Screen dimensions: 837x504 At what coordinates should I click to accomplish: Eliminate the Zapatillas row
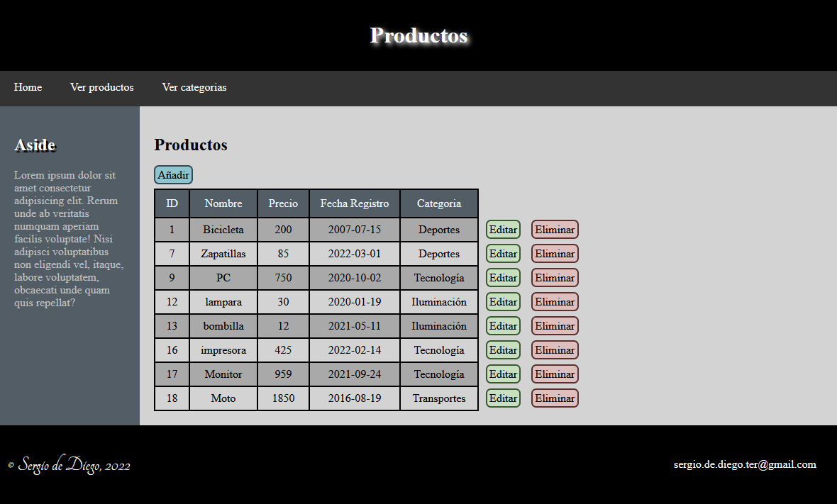pyautogui.click(x=555, y=254)
